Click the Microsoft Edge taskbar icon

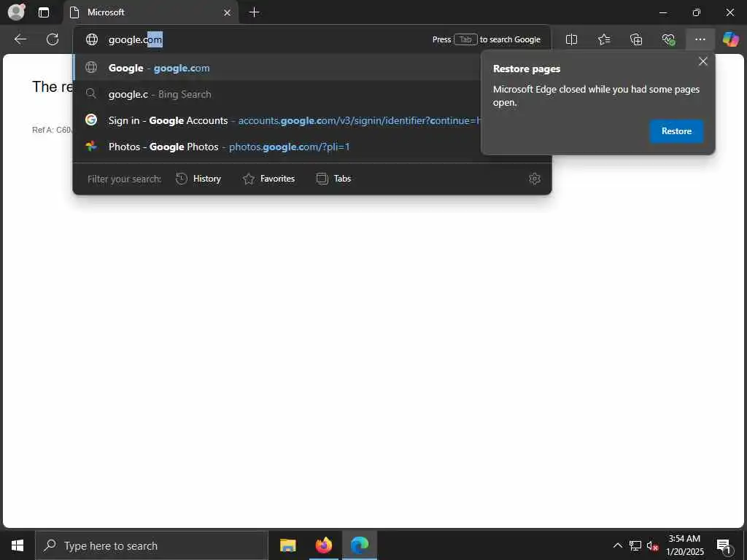click(x=360, y=545)
